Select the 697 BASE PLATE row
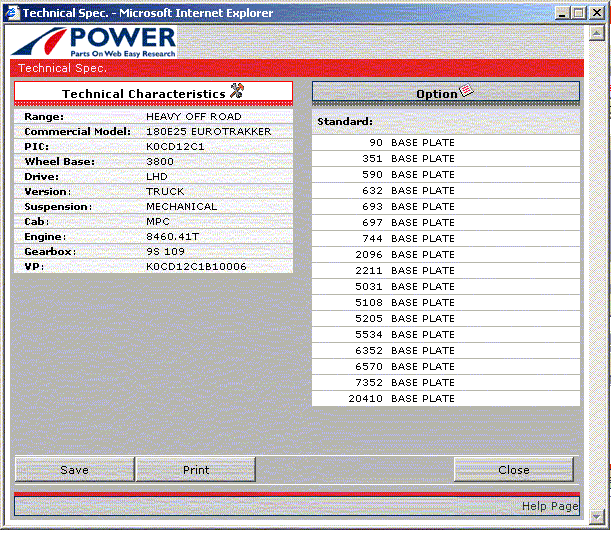The width and height of the screenshot is (611, 534). point(446,223)
